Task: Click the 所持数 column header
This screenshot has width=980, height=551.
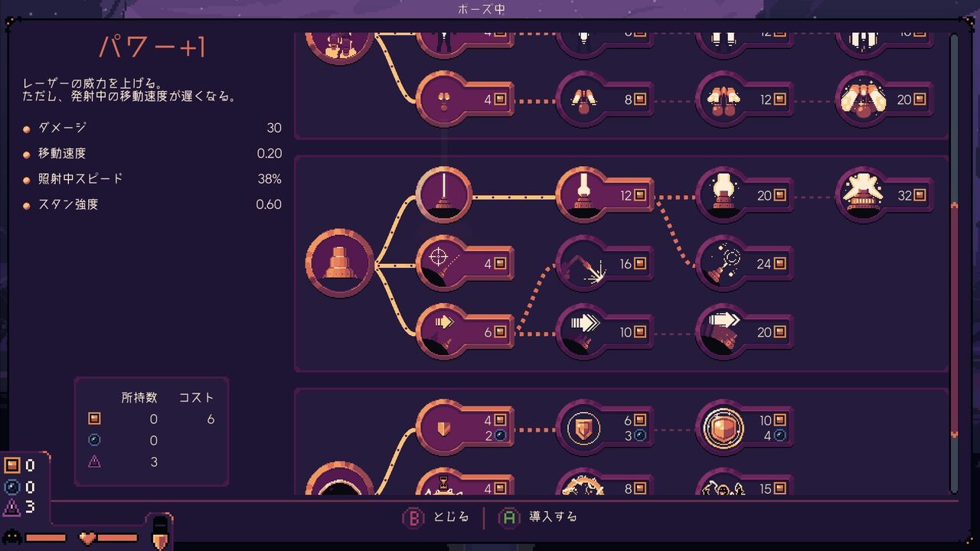Action: (139, 397)
